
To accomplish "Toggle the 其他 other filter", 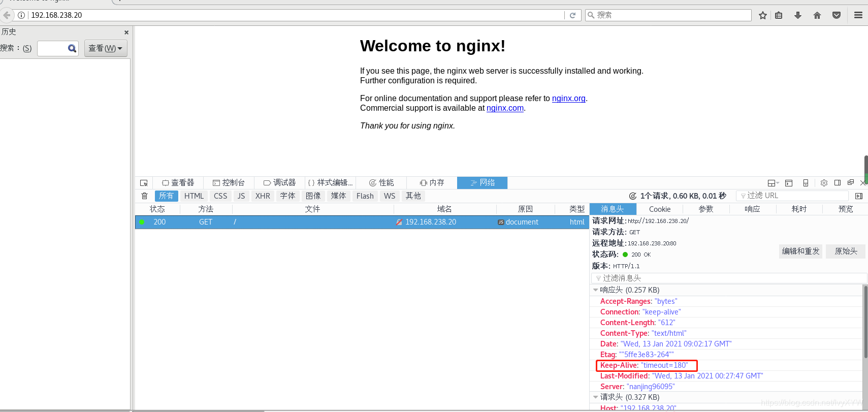I will [x=413, y=196].
